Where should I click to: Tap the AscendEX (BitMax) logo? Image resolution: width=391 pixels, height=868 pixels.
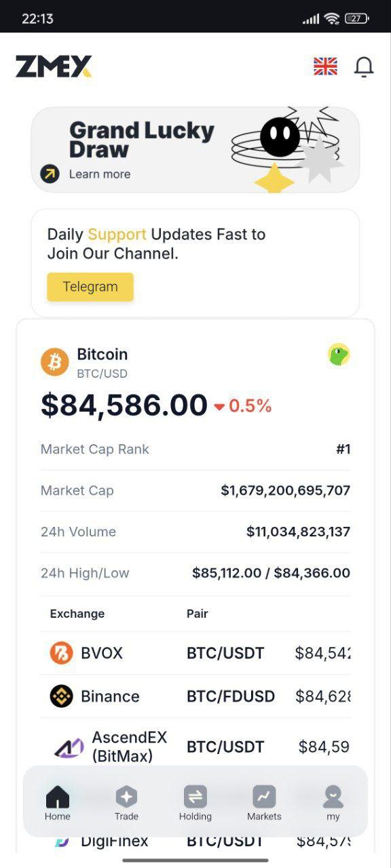click(69, 747)
